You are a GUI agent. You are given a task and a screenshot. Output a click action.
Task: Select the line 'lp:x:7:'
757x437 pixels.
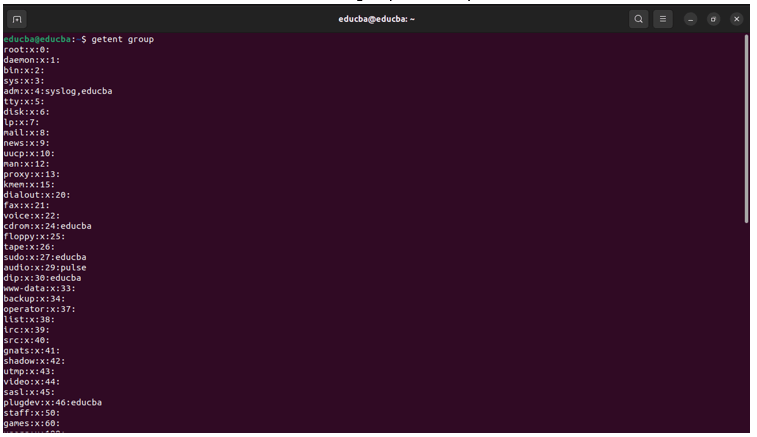click(21, 122)
